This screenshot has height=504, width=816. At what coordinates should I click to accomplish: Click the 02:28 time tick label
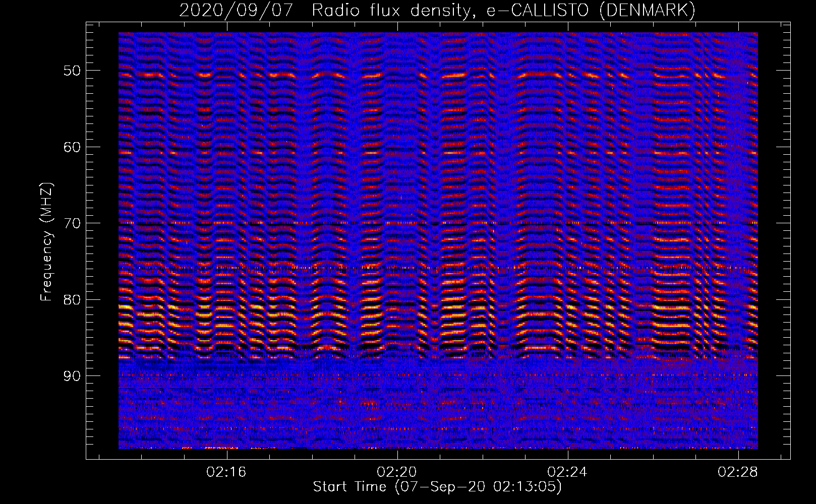738,472
